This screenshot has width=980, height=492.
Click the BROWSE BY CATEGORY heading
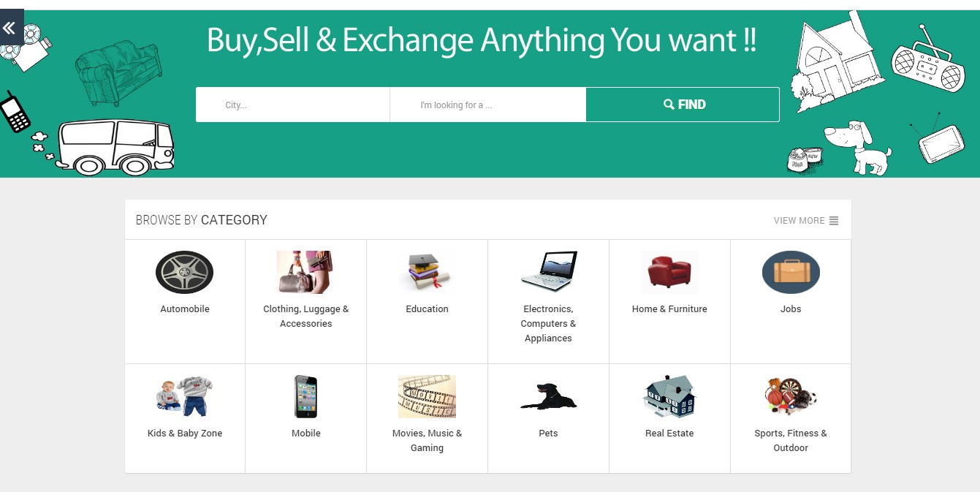coord(202,219)
